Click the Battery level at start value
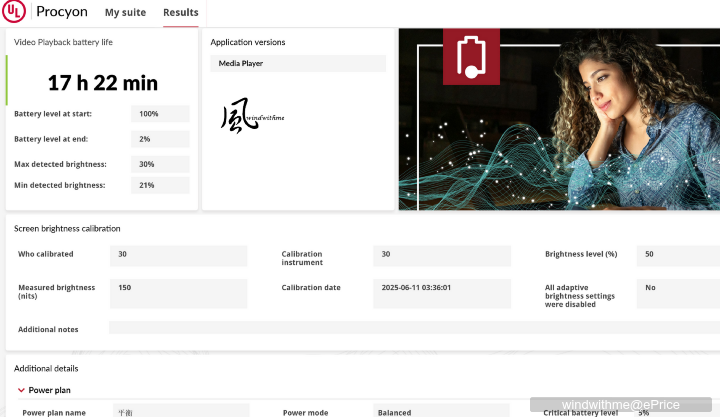Screen dimensions: 720x417 pos(160,114)
